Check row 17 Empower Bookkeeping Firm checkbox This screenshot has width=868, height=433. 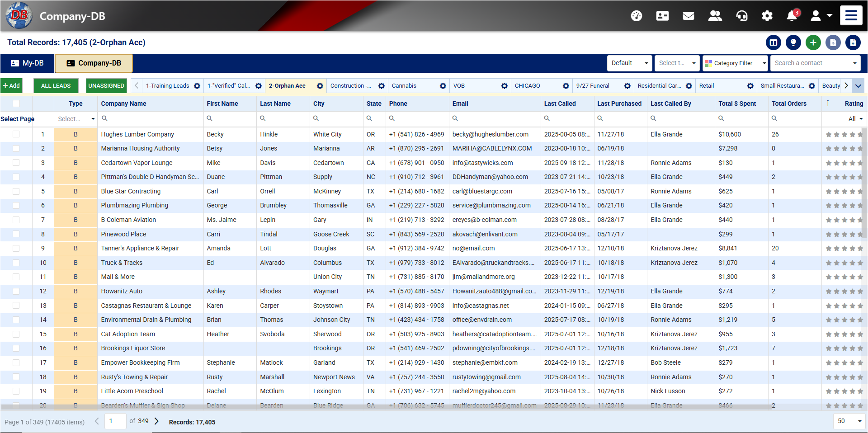pos(16,362)
